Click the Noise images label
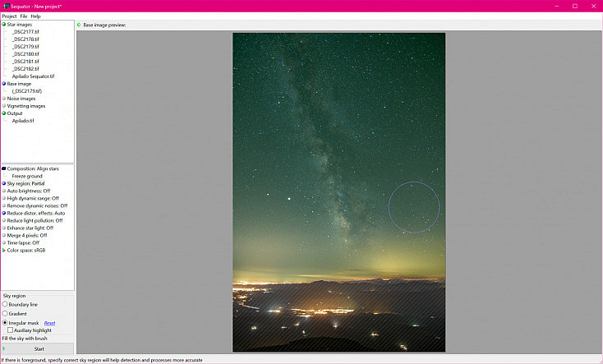The width and height of the screenshot is (603, 364). [x=21, y=99]
